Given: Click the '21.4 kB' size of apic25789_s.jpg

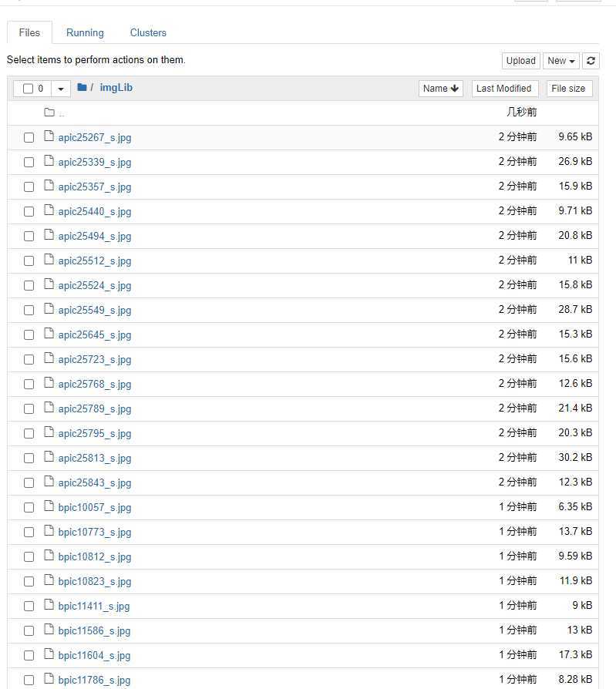Looking at the screenshot, I should click(x=575, y=408).
